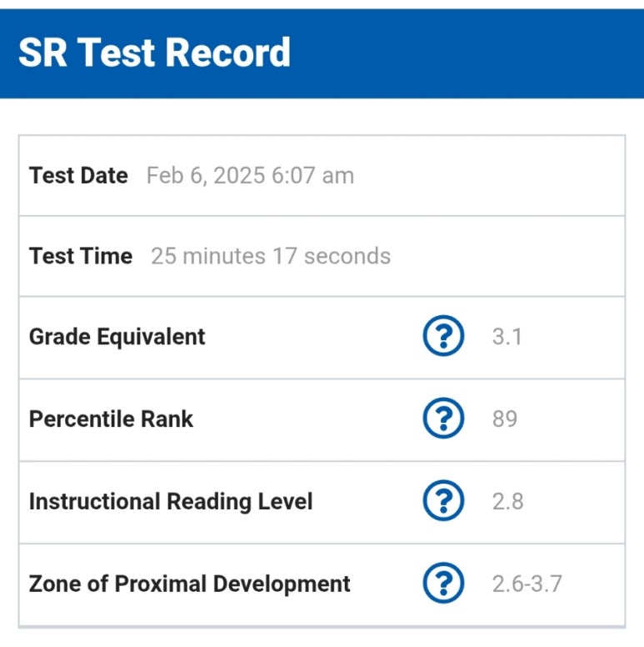
Task: Click the date value Feb 6, 2025 6:07 am
Action: click(x=250, y=175)
